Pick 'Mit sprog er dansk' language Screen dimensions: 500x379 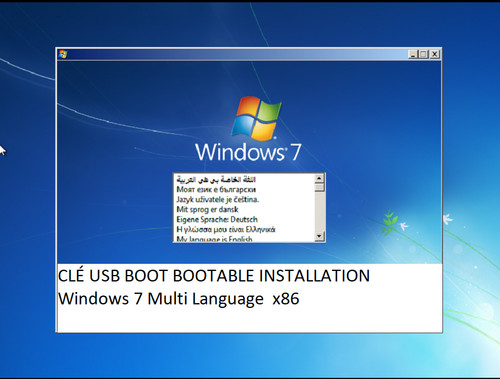point(244,210)
